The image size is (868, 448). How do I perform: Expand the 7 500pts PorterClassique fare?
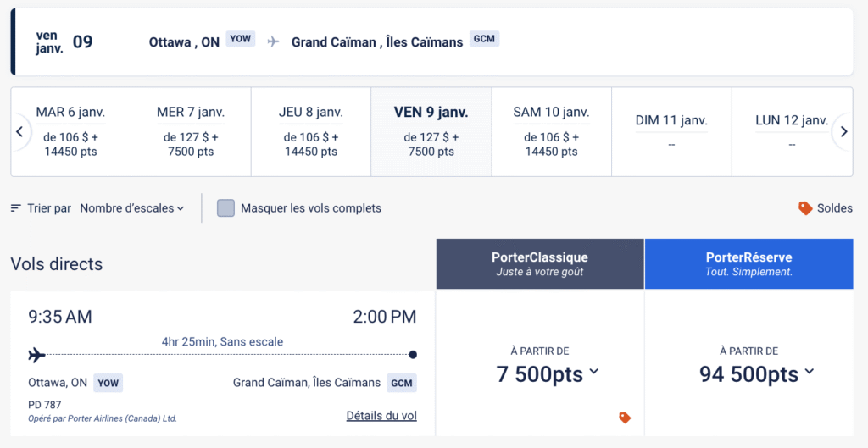click(548, 373)
